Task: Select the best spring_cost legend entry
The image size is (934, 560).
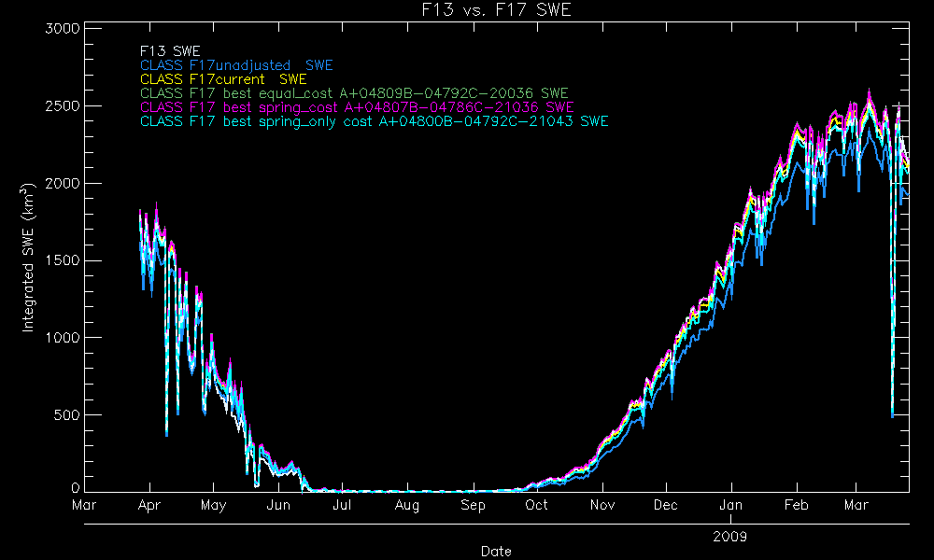Action: pyautogui.click(x=357, y=107)
